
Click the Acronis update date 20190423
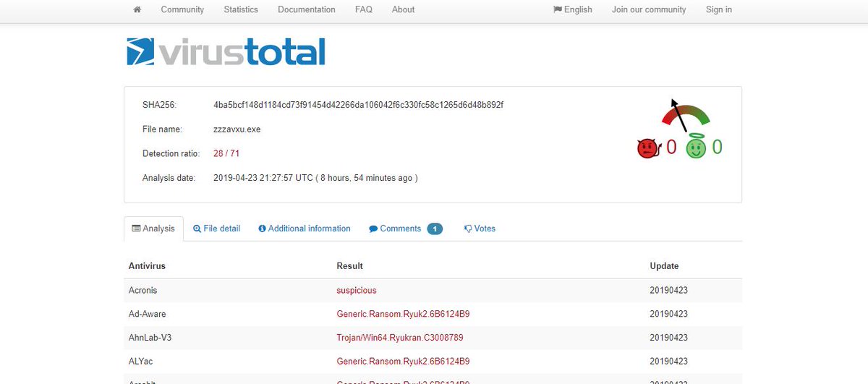point(669,290)
